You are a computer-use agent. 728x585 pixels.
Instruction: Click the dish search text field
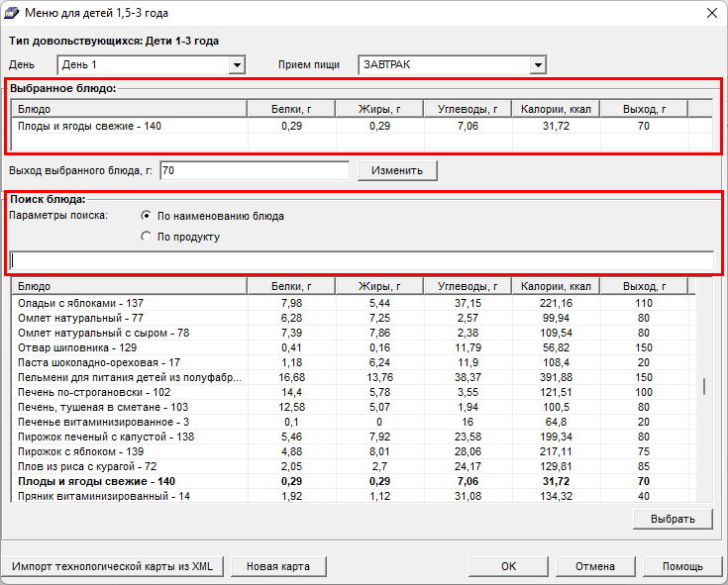coord(362,260)
